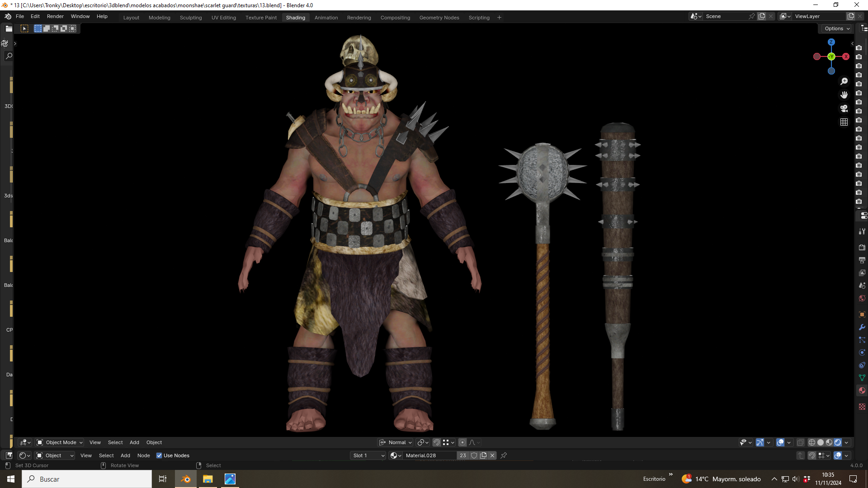The height and width of the screenshot is (488, 868).
Task: Open the Normal transform orientation dropdown
Action: (x=396, y=442)
